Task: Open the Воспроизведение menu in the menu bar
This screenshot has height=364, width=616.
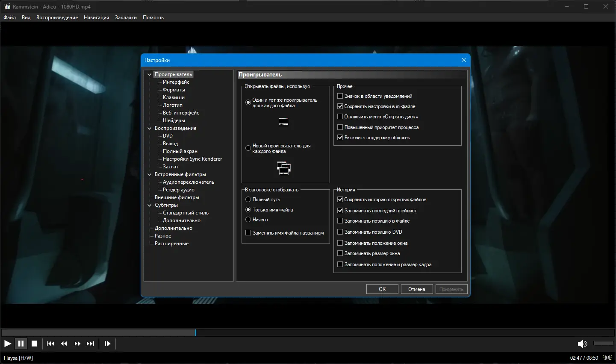Action: 57,18
